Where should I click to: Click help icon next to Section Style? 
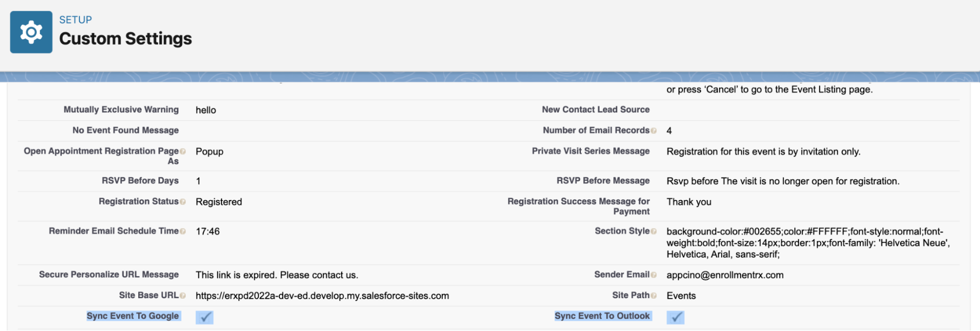(653, 231)
